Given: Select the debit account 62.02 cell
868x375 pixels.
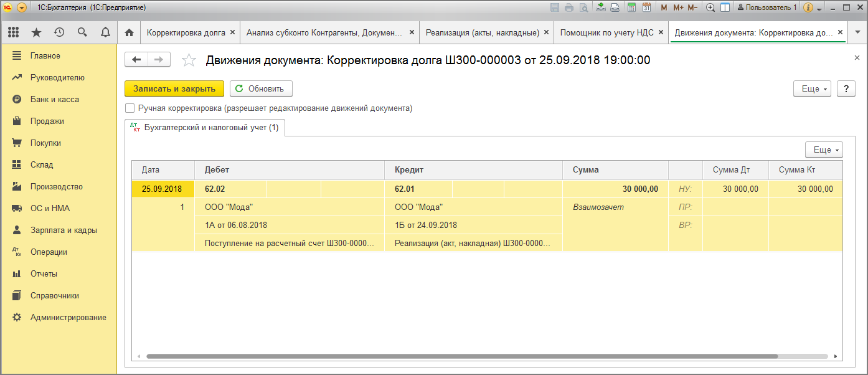Looking at the screenshot, I should click(x=231, y=189).
